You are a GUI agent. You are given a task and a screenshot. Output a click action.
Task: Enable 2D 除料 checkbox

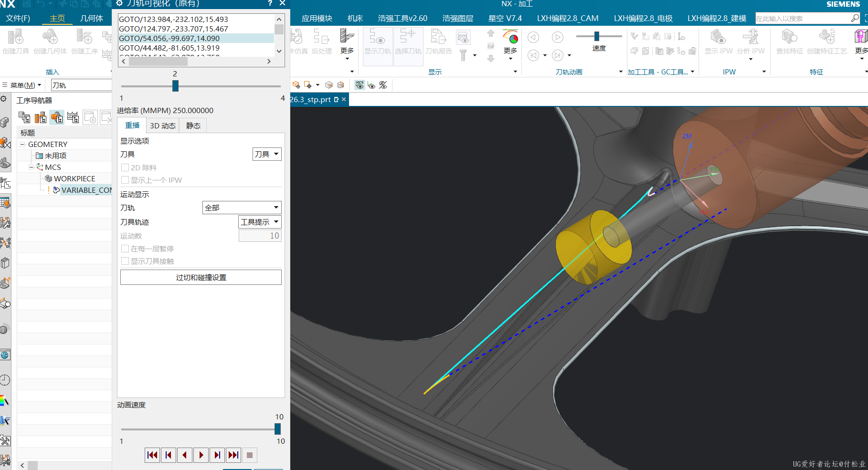125,167
